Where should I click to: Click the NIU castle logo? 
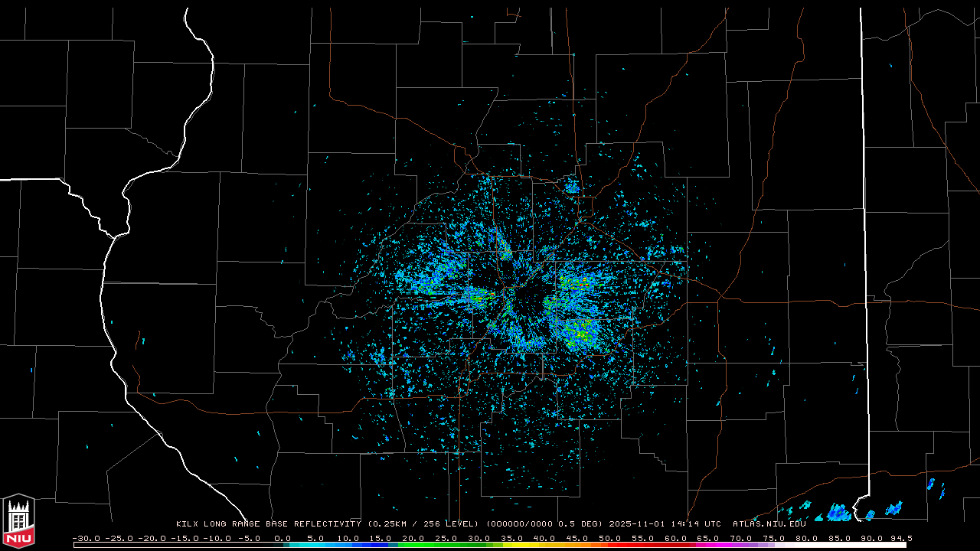coord(18,521)
